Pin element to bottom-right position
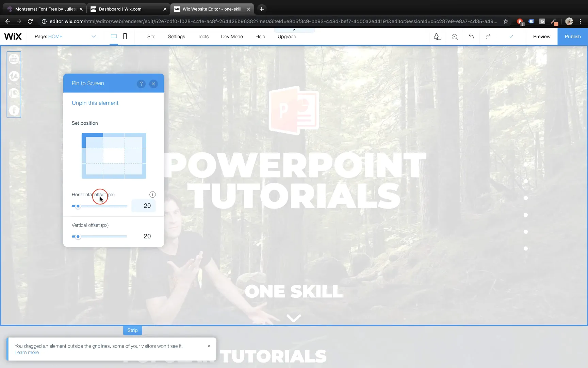This screenshot has width=588, height=368. click(x=135, y=171)
